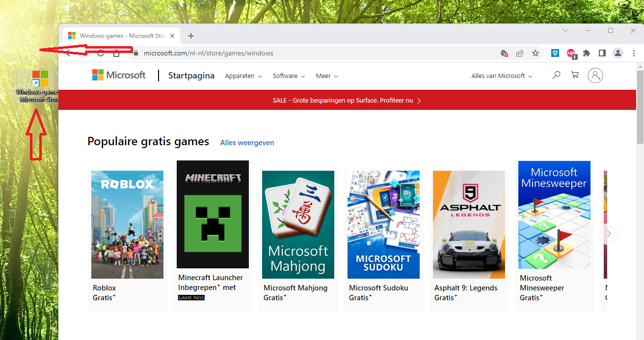Click Alles weergeven link
Viewport: 644px width, 340px height.
[247, 143]
